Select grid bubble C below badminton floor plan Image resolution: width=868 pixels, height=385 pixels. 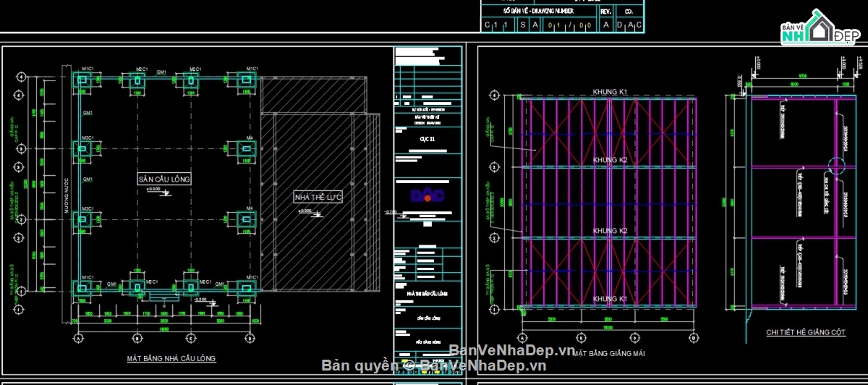pos(191,337)
